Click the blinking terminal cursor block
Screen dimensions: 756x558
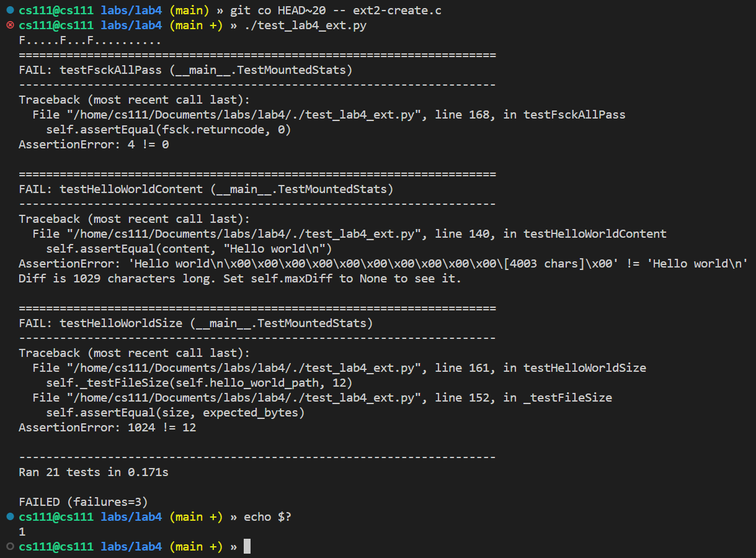[x=246, y=546]
